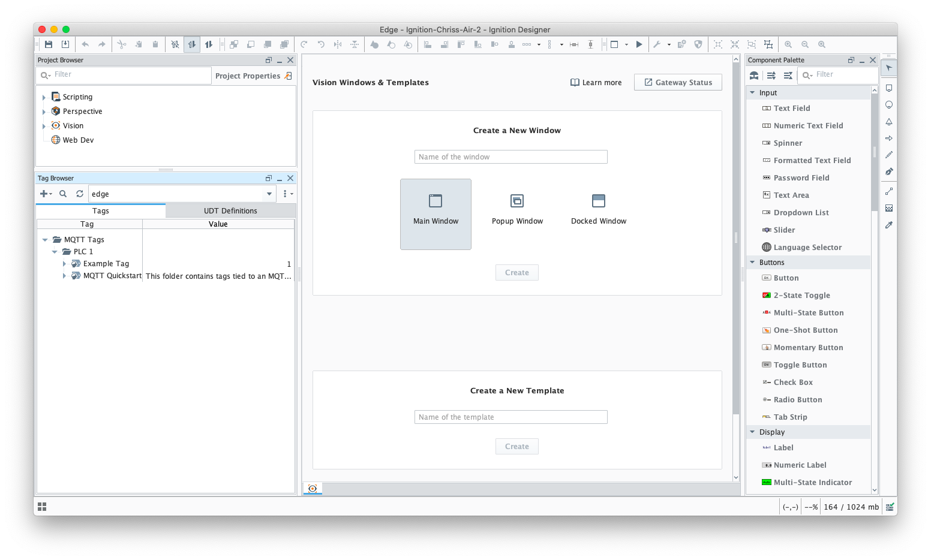Click the Name of the window field
The height and width of the screenshot is (560, 931).
click(511, 157)
